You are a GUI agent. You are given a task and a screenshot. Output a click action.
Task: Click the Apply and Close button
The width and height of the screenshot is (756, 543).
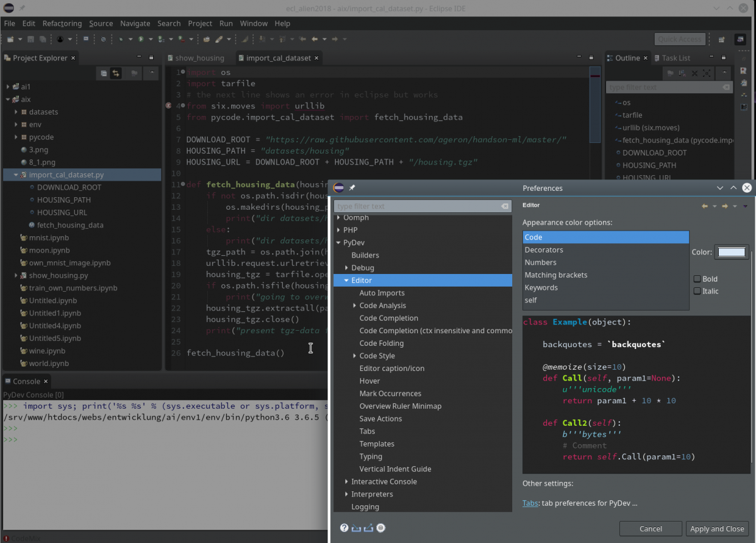pyautogui.click(x=718, y=529)
